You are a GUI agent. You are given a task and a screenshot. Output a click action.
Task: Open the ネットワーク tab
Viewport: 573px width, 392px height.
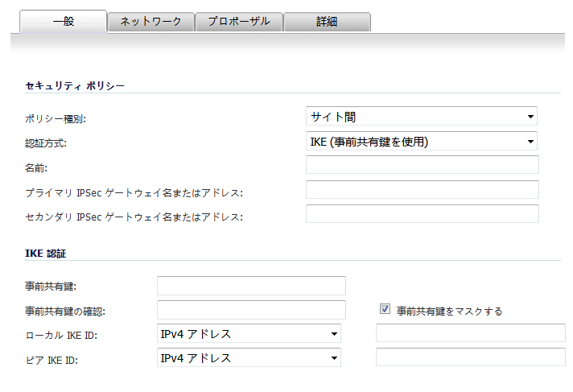150,22
